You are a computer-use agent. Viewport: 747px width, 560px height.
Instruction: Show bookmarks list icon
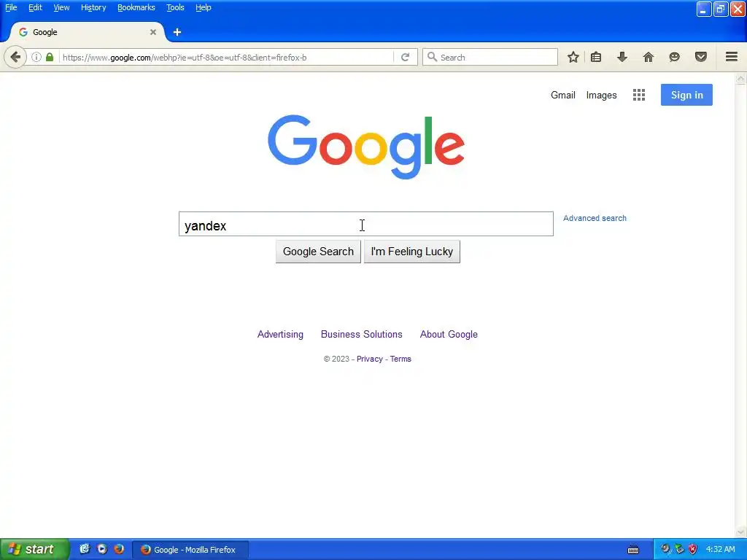(x=596, y=57)
